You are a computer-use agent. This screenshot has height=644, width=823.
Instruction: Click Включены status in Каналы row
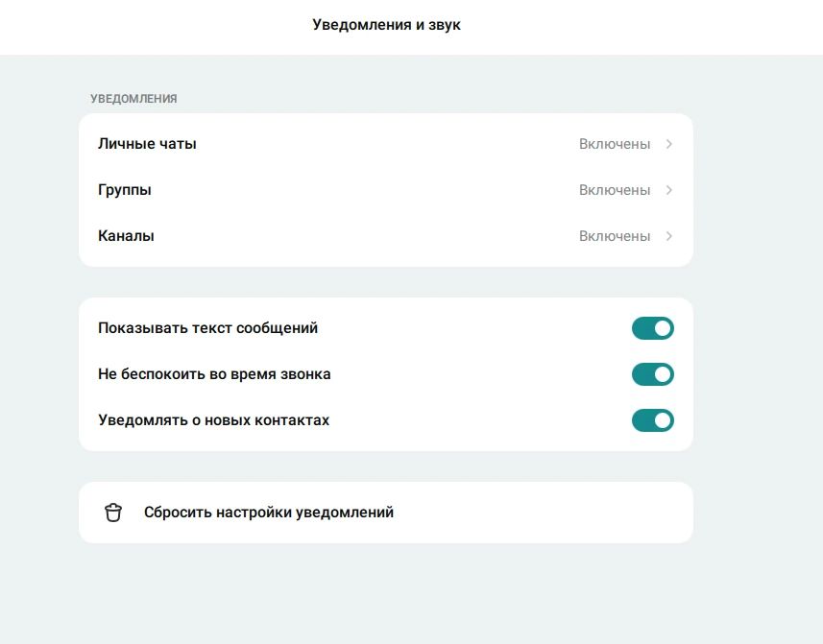tap(615, 236)
